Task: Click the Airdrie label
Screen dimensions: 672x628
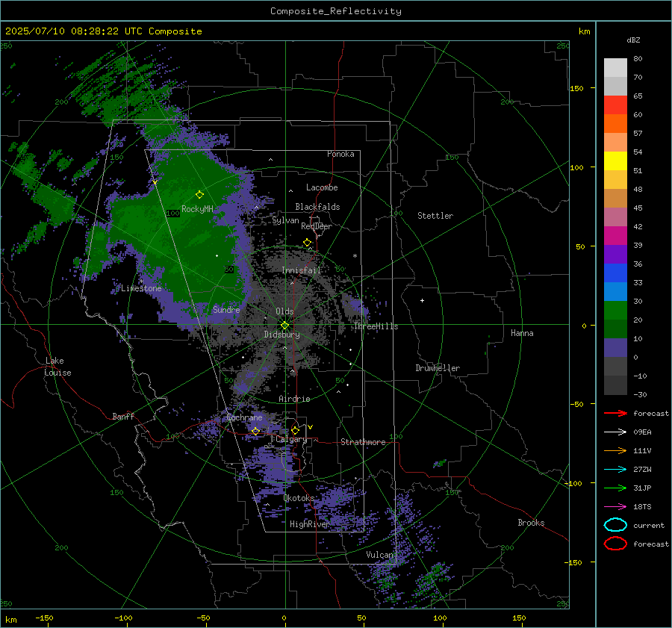Action: pyautogui.click(x=294, y=399)
